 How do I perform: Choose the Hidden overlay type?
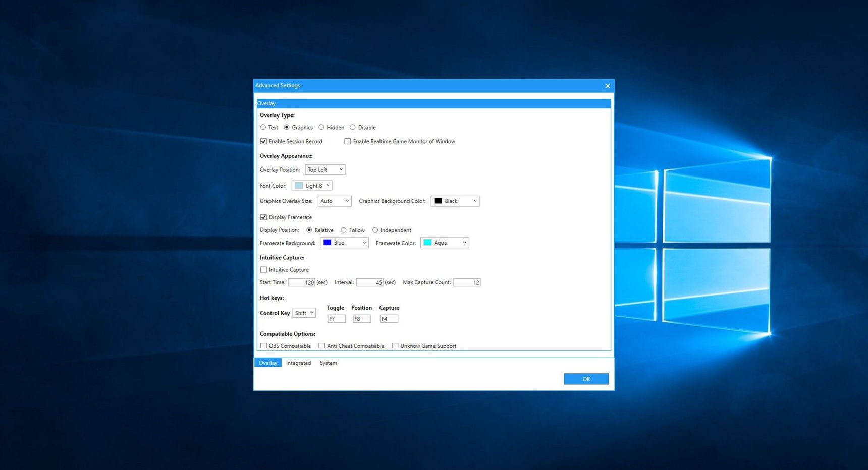tap(321, 127)
